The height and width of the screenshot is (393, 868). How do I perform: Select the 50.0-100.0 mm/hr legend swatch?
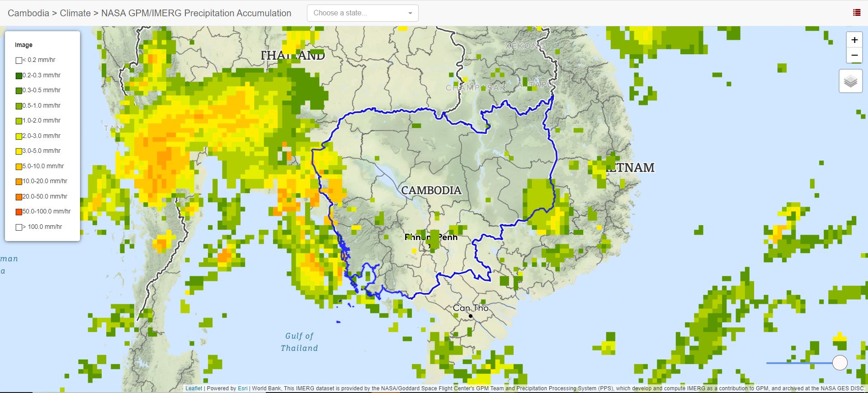point(19,212)
